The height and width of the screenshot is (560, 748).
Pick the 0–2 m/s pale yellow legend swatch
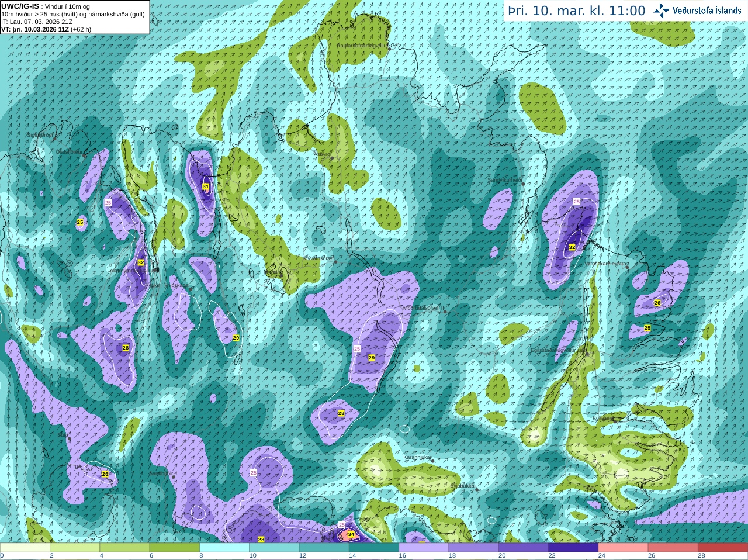[25, 548]
